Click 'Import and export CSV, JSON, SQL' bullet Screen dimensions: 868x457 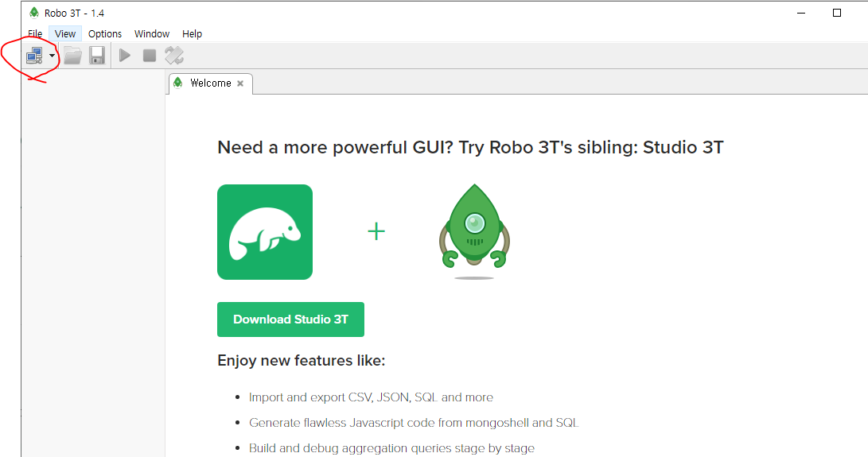(x=371, y=397)
